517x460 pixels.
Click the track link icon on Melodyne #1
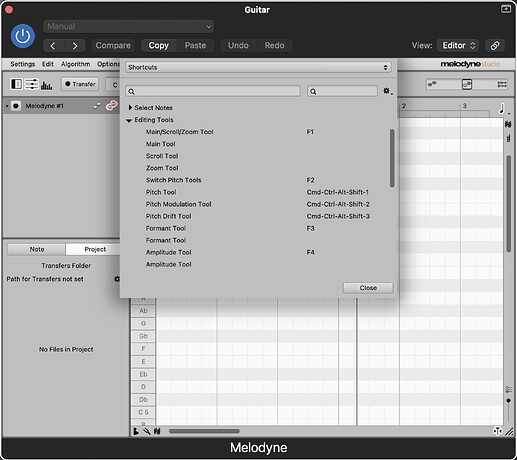[x=111, y=106]
